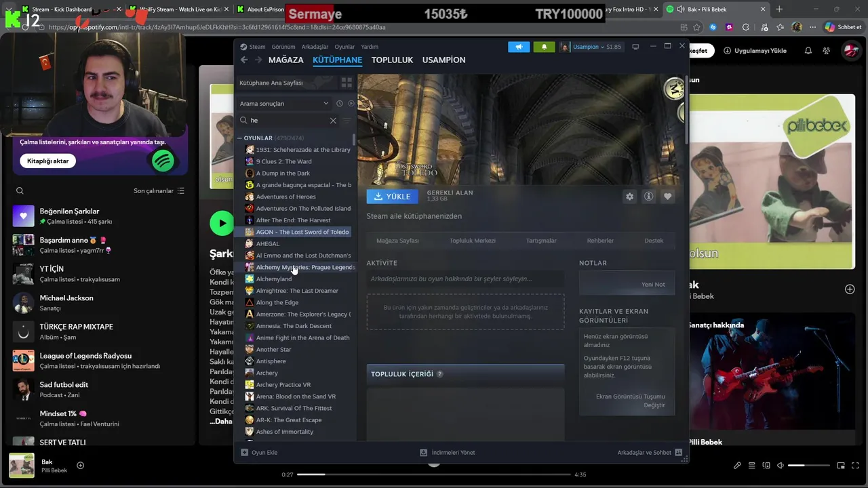The image size is (868, 488).
Task: Mute Spotify volume speaker icon
Action: (x=781, y=466)
